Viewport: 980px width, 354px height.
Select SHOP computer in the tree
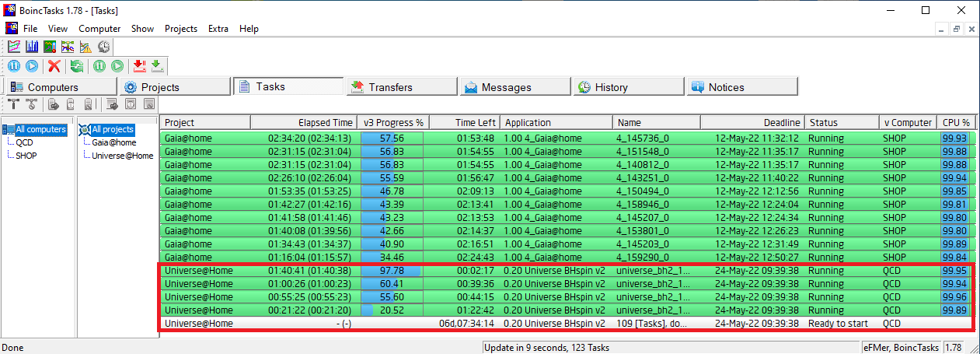(26, 155)
